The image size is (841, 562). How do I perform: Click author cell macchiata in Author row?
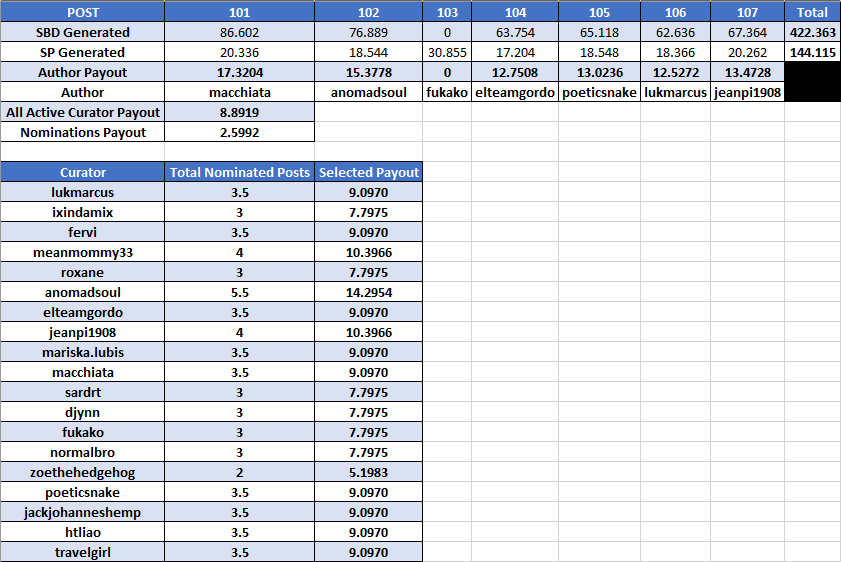[239, 92]
